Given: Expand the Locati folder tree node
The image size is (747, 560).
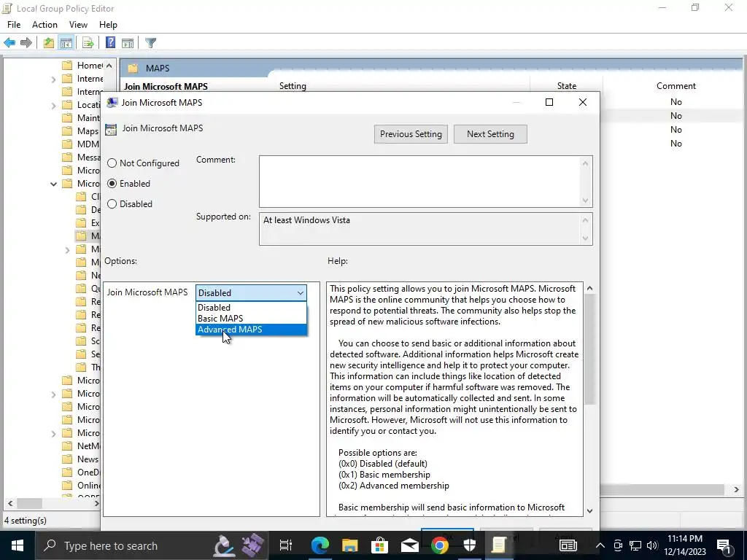Looking at the screenshot, I should click(x=53, y=105).
